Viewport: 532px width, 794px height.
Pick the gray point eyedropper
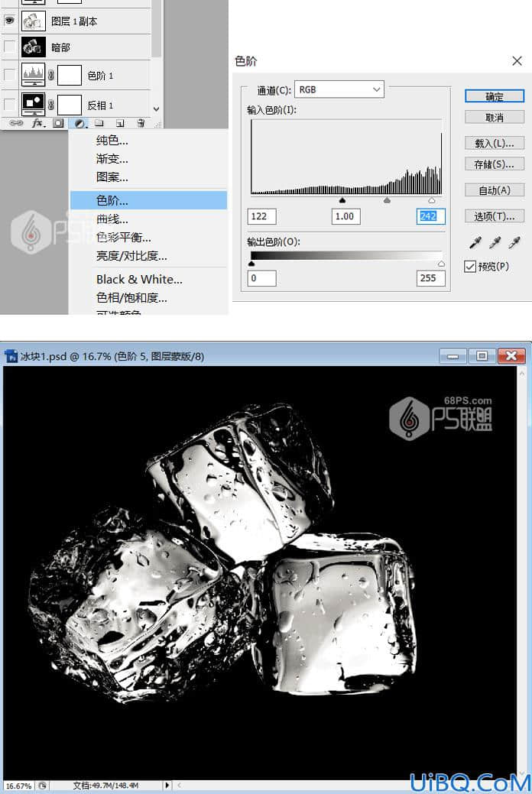[x=495, y=242]
